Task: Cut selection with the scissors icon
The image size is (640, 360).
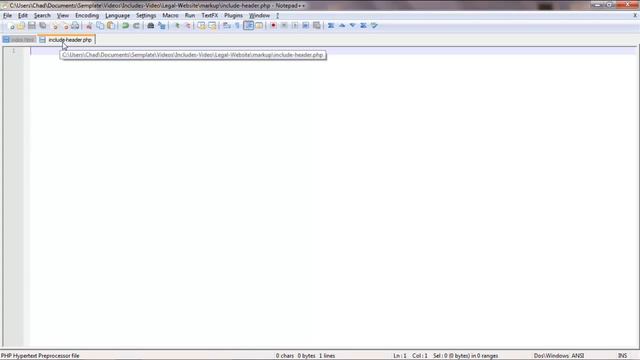Action: 89,26
